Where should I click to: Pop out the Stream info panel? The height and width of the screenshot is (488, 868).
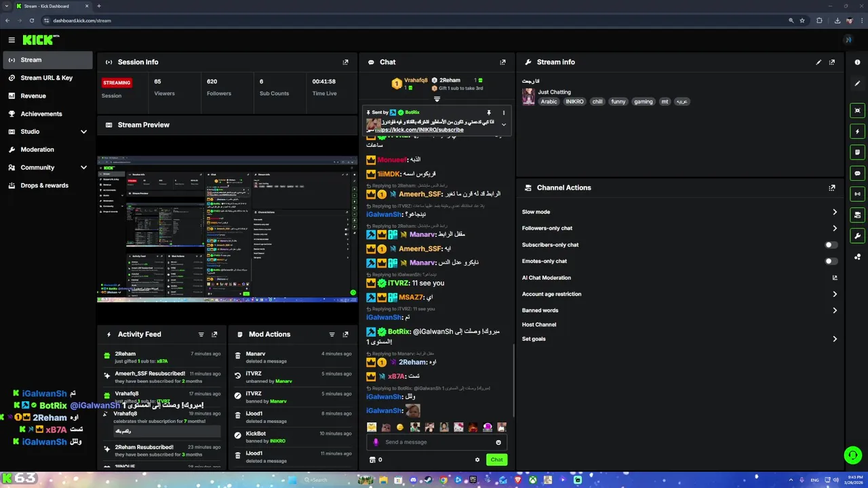(832, 62)
